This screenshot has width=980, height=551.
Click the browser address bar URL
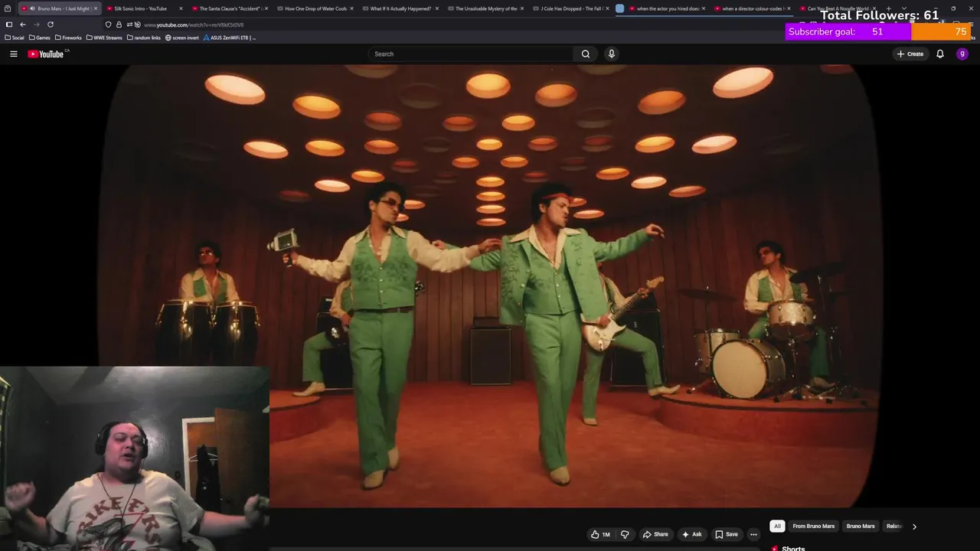click(x=194, y=24)
